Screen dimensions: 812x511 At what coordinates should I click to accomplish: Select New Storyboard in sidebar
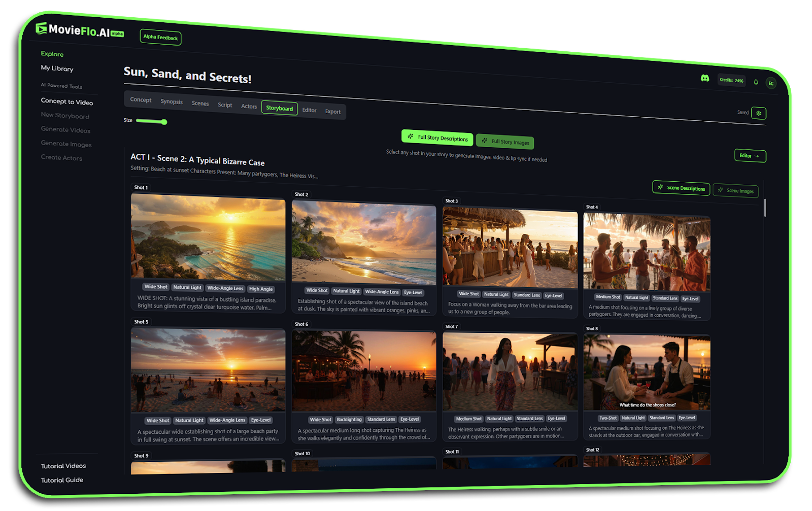(x=65, y=115)
